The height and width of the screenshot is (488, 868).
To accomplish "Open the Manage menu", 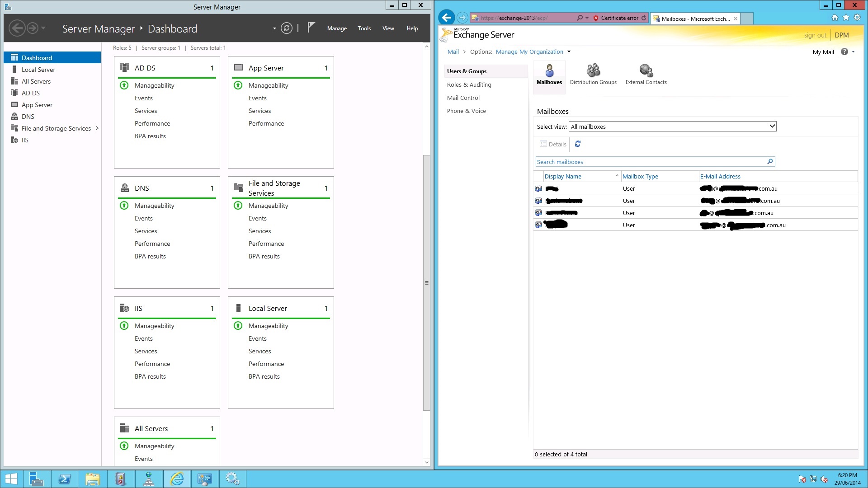I will 337,28.
